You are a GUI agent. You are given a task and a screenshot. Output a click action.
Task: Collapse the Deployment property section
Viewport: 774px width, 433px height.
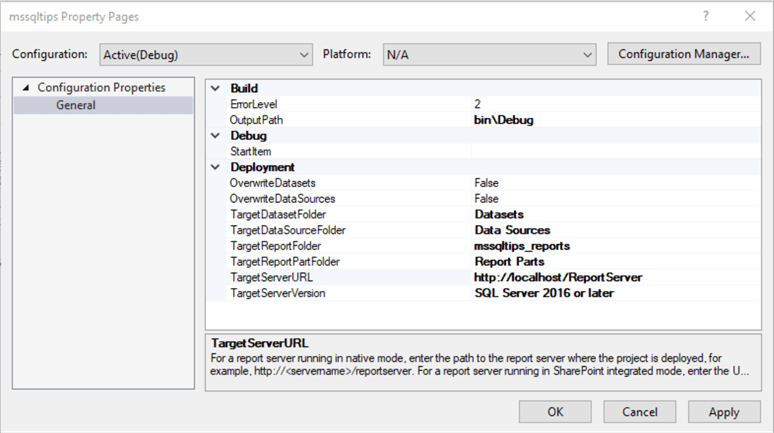click(x=216, y=168)
